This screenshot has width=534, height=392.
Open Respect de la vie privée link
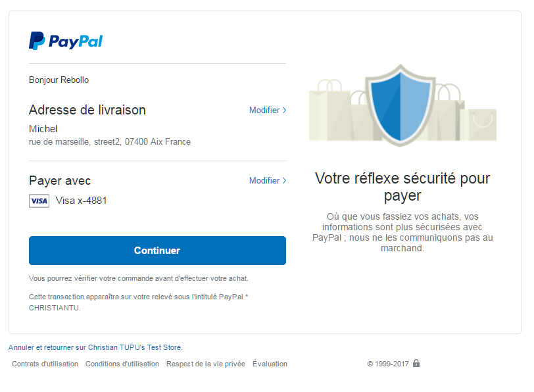(x=206, y=364)
